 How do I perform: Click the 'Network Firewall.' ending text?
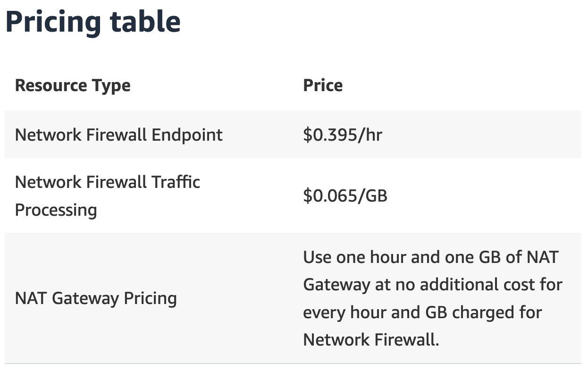[371, 339]
